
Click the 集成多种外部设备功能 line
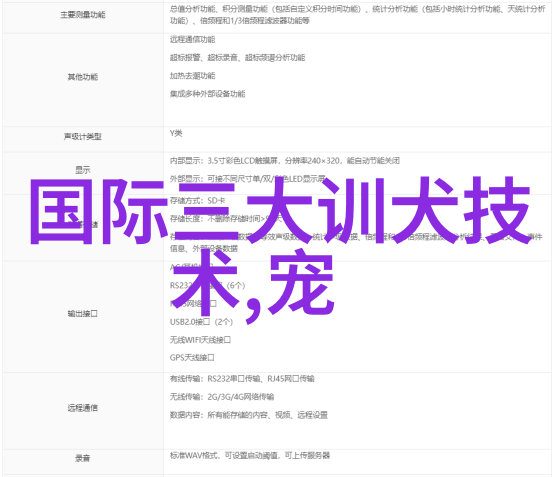point(207,94)
